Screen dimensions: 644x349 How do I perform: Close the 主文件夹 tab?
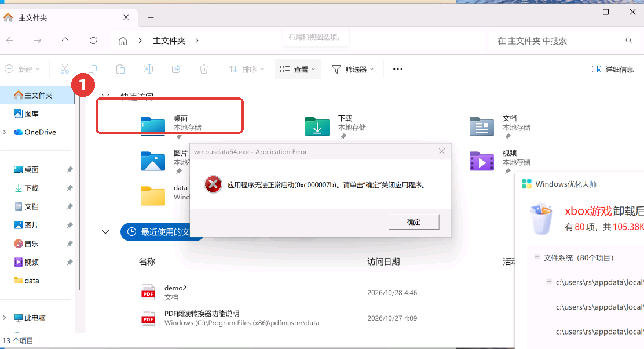[126, 17]
